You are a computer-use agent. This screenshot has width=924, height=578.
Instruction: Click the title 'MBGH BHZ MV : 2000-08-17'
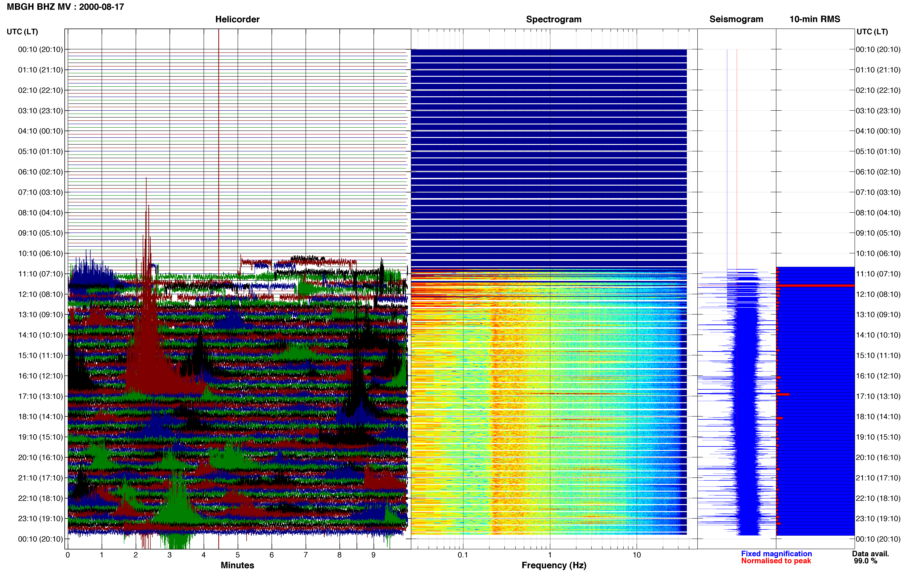65,7
